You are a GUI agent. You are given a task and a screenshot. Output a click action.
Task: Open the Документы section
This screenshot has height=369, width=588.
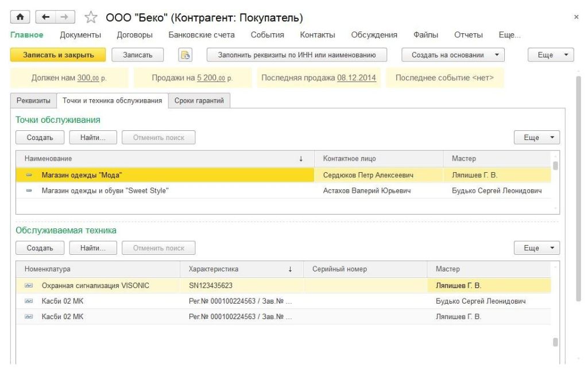(x=80, y=35)
